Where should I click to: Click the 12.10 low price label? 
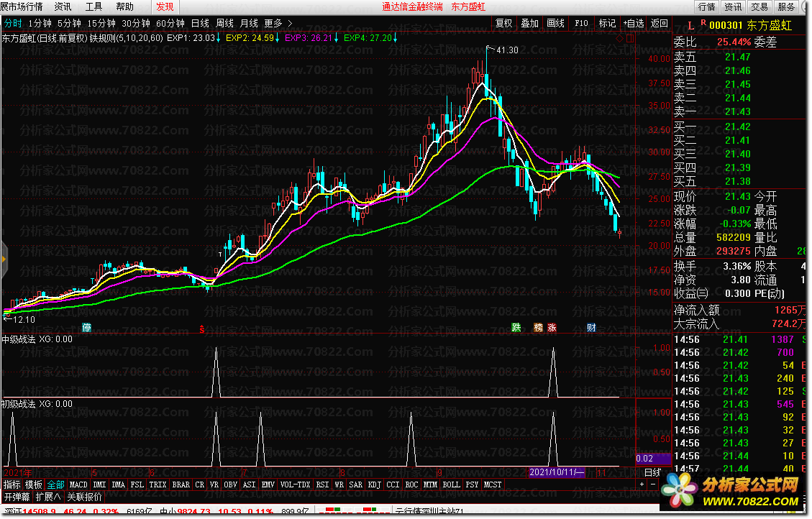point(24,320)
